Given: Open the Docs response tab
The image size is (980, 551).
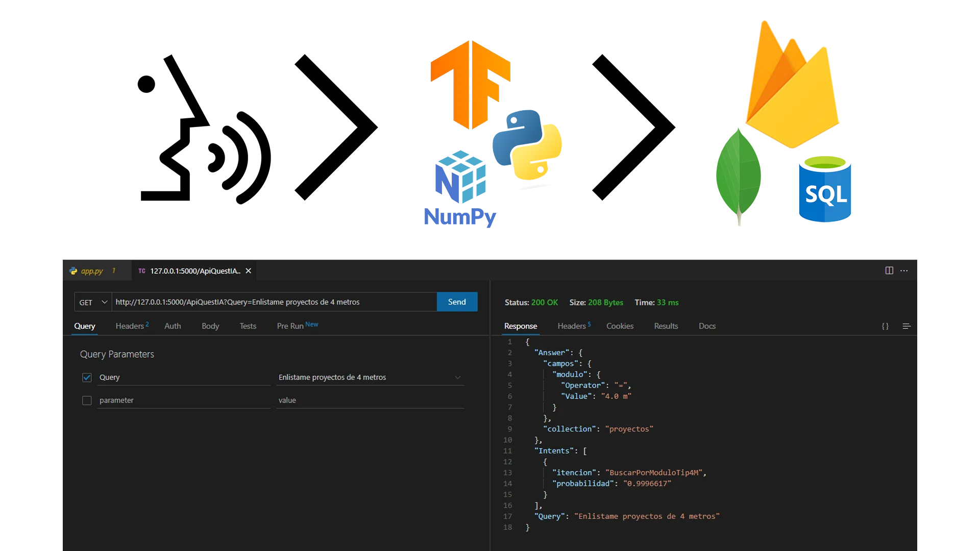Looking at the screenshot, I should tap(707, 326).
